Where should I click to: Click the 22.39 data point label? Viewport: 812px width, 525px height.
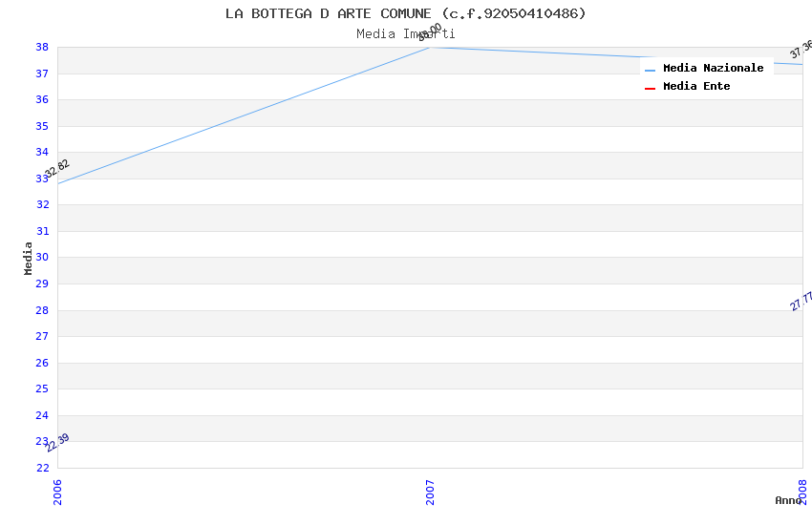(x=56, y=442)
